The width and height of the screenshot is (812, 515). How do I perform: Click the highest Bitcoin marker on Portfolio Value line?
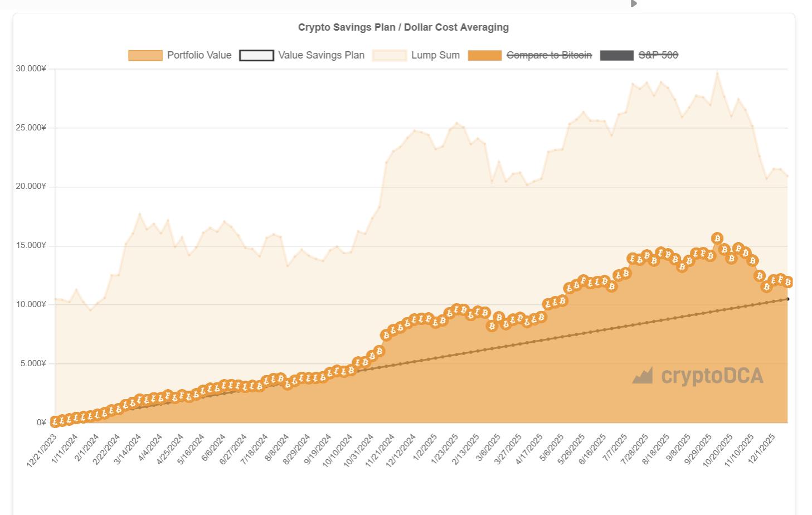[717, 239]
